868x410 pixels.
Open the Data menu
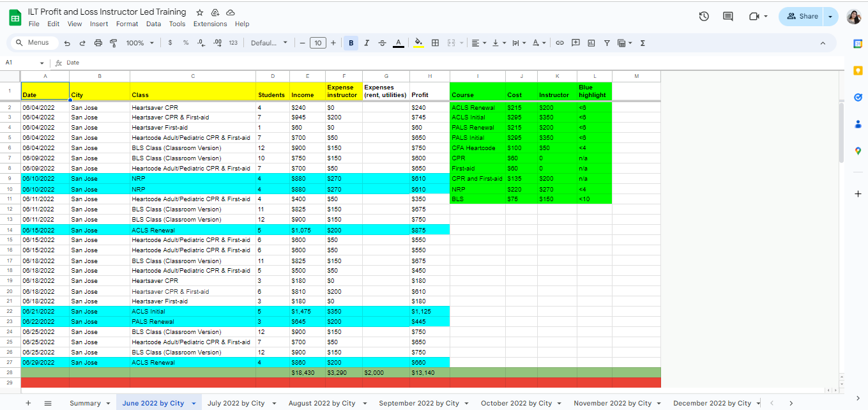pyautogui.click(x=153, y=24)
